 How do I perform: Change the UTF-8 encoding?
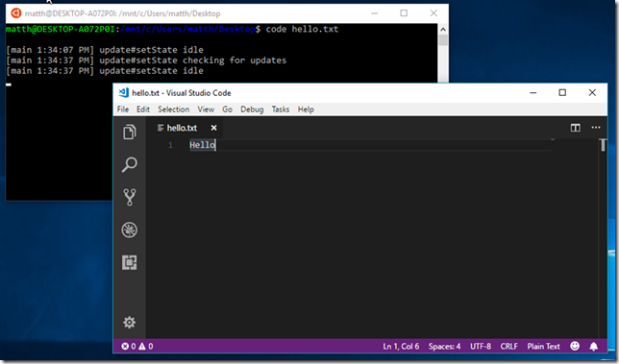(481, 347)
